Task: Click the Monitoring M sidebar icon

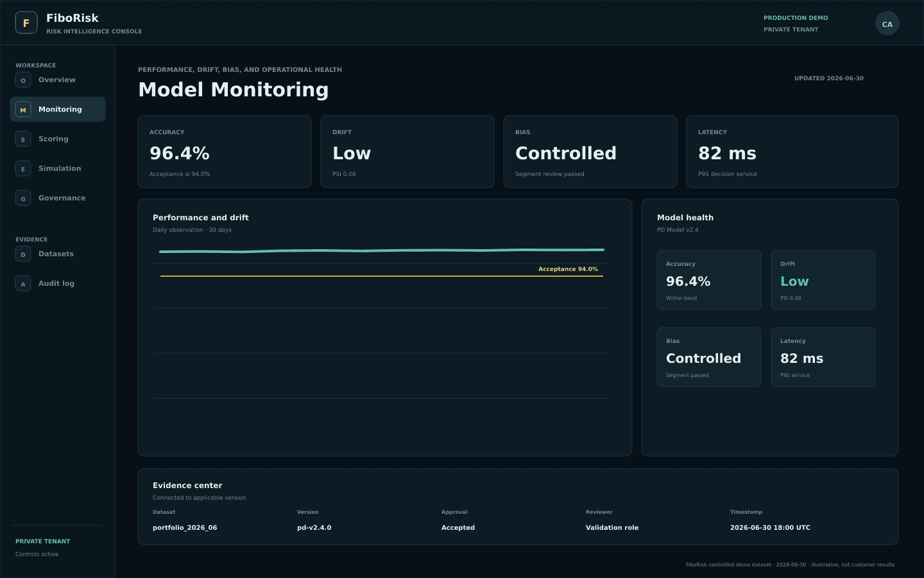Action: click(x=23, y=110)
